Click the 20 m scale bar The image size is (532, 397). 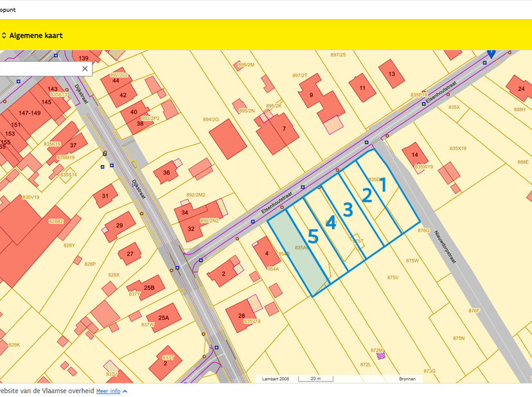click(x=315, y=378)
